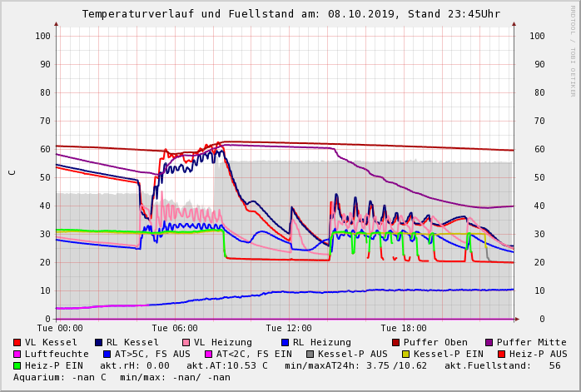This screenshot has height=392, width=581.
Task: Click the red VL Kessel legend swatch
Action: 17,342
